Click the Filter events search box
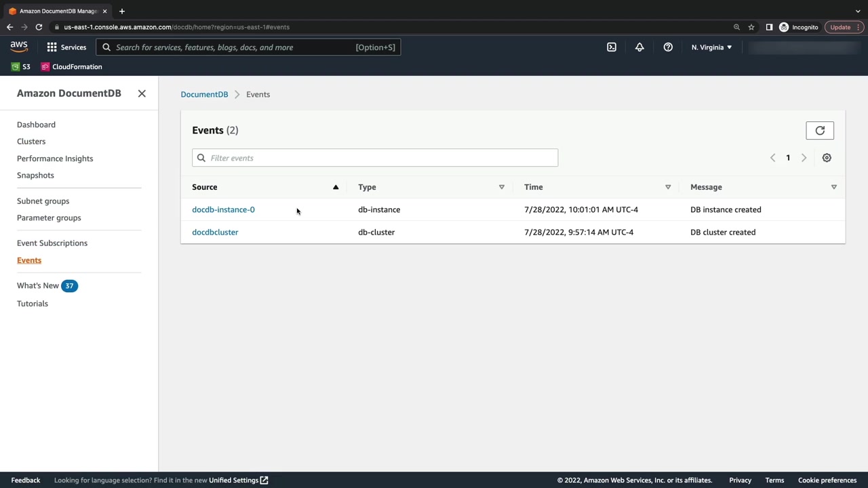 [x=375, y=158]
